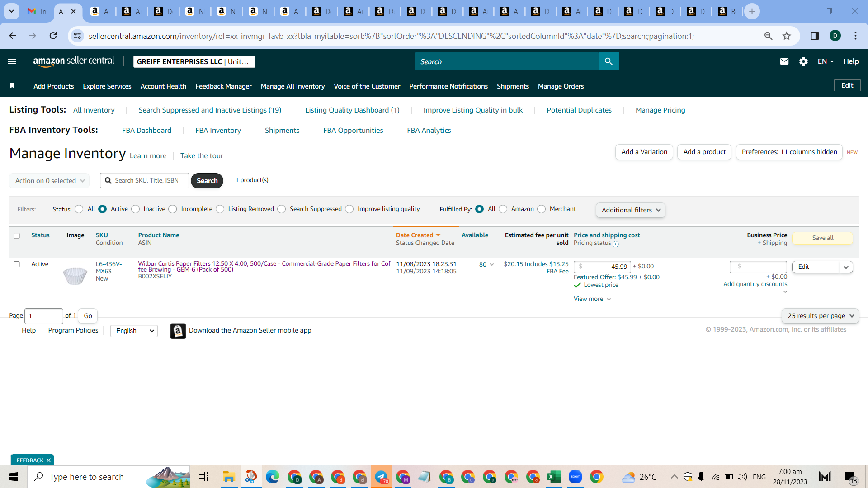Open the messages envelope icon

click(784, 61)
